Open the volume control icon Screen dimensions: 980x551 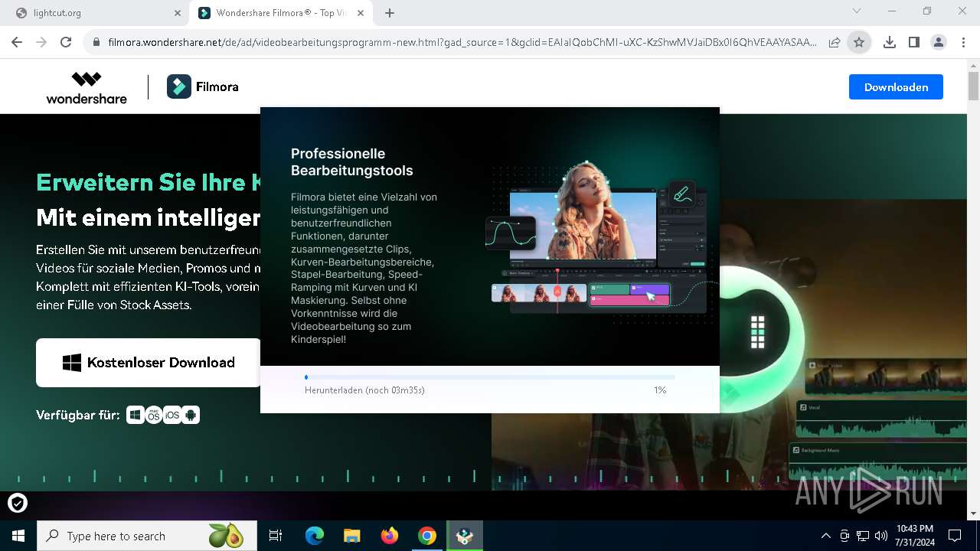click(x=880, y=536)
